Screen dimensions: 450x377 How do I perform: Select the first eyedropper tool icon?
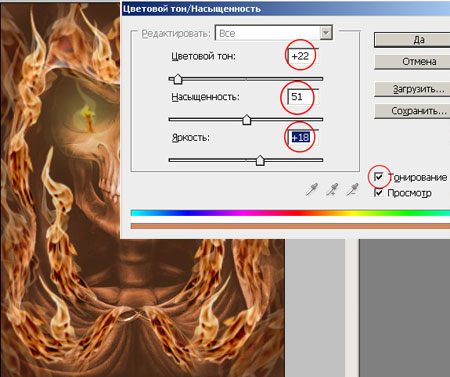click(x=312, y=189)
